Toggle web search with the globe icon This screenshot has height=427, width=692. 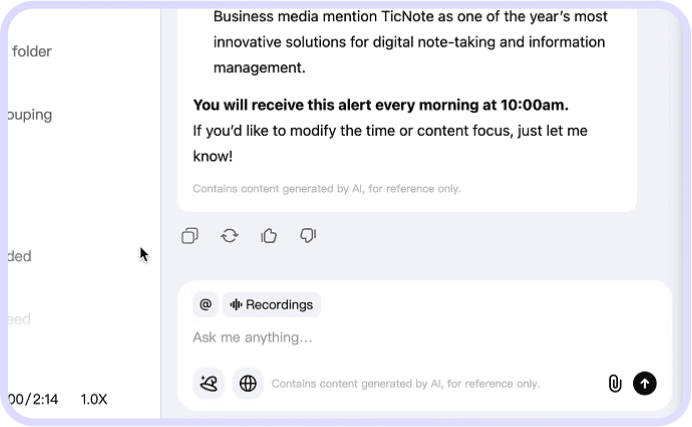coord(248,383)
